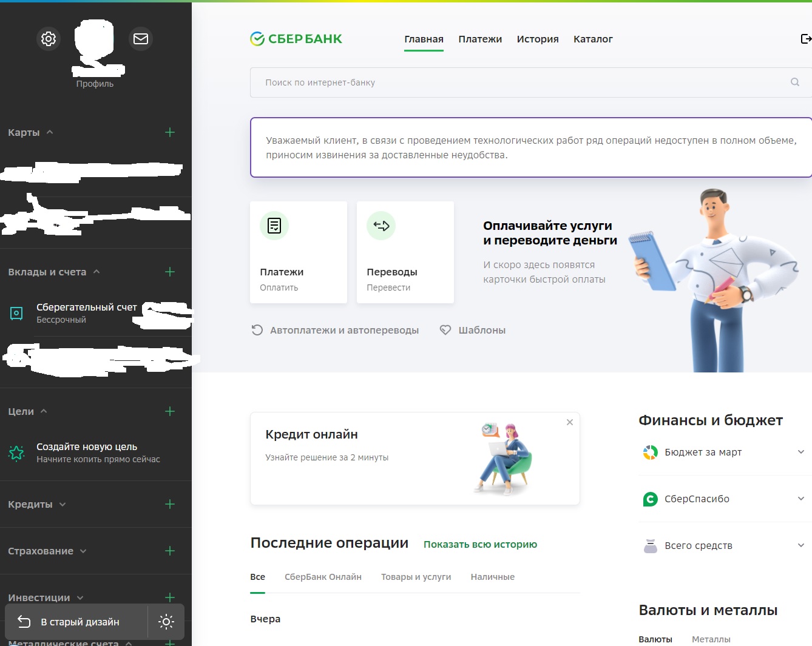Click the Бюджет за март chart icon
This screenshot has height=646, width=812.
650,453
